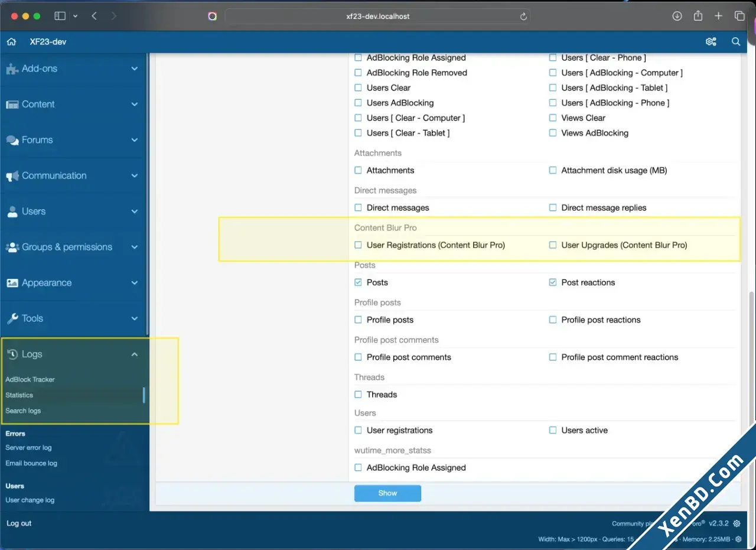Click the Content section icon

pyautogui.click(x=12, y=105)
